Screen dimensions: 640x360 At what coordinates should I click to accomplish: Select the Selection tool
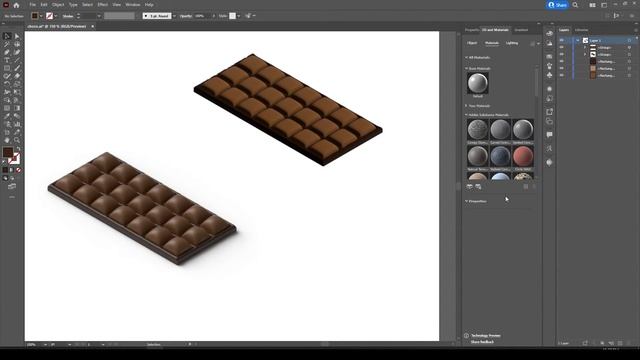(7, 36)
